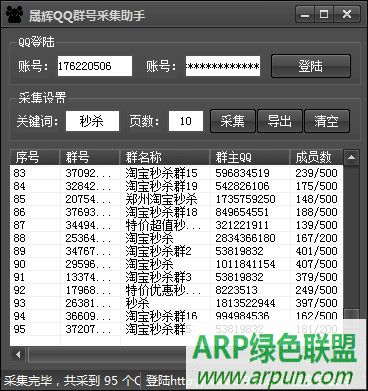The image size is (368, 391).
Task: Click member count 379/500
Action: [316, 277]
